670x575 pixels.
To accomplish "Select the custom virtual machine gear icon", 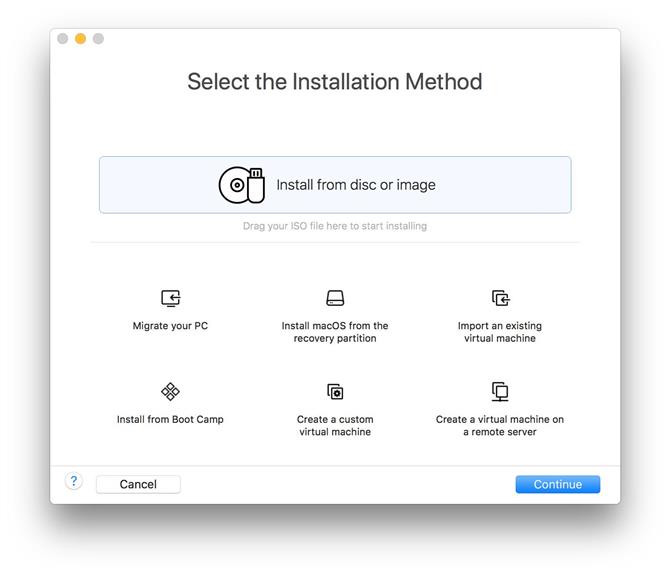I will click(335, 391).
